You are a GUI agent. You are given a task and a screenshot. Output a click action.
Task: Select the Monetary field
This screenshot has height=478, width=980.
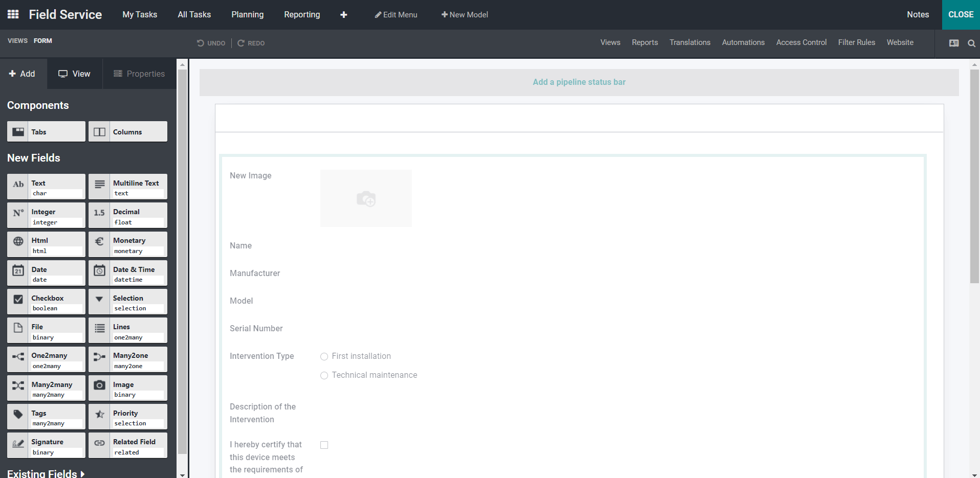tap(128, 244)
